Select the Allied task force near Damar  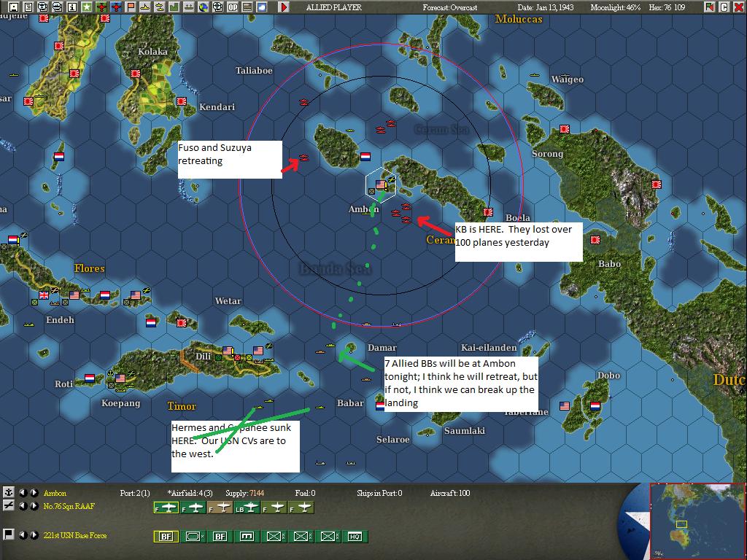pyautogui.click(x=330, y=345)
